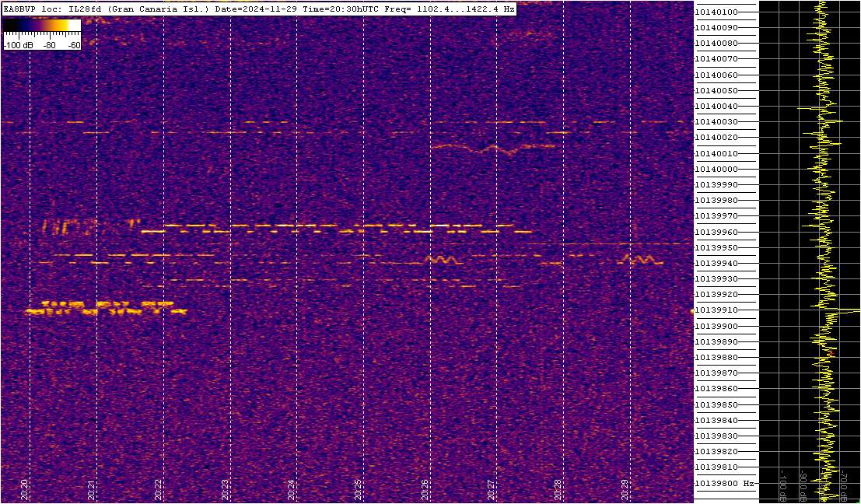Click the 10140050 frequency label
The image size is (861, 504).
716,90
